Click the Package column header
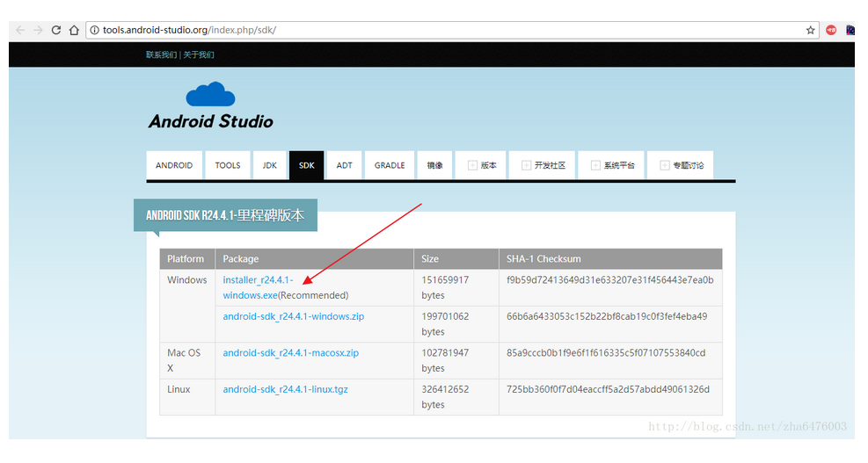This screenshot has height=463, width=868. point(315,259)
